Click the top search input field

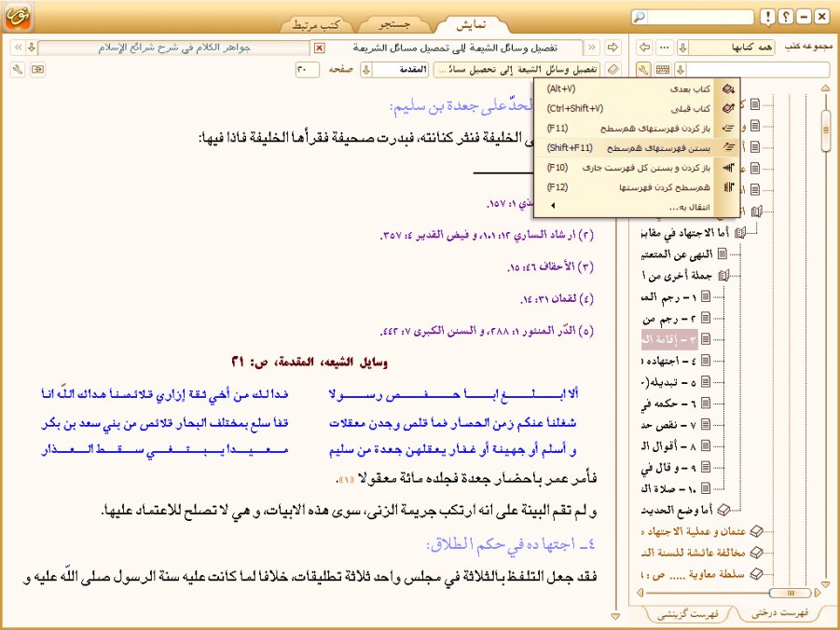point(699,17)
